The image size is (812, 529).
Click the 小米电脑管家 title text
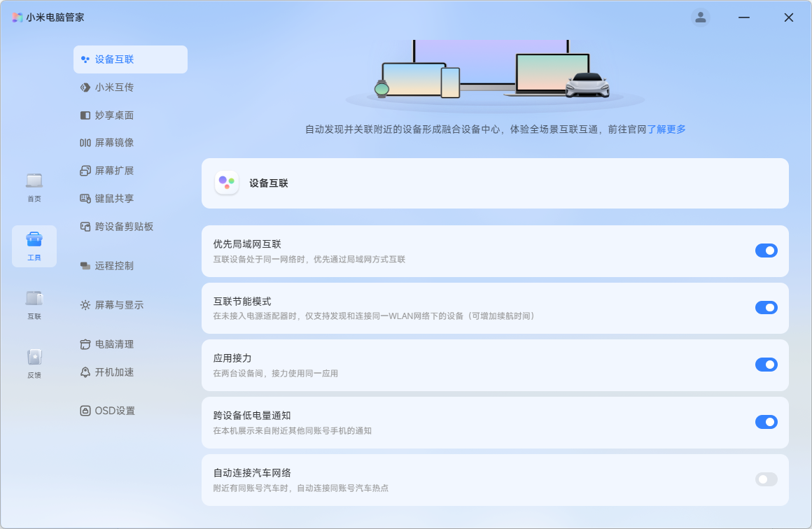pyautogui.click(x=55, y=17)
